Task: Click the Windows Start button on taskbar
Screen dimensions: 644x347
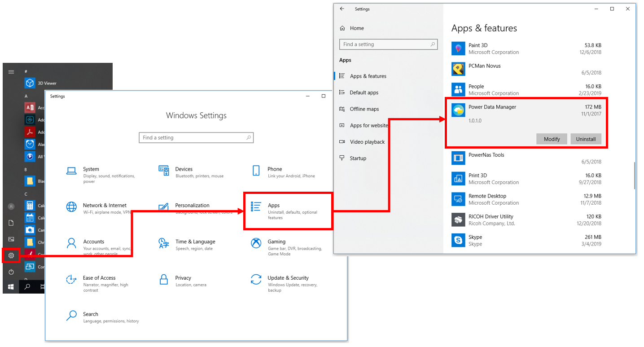Action: click(11, 287)
